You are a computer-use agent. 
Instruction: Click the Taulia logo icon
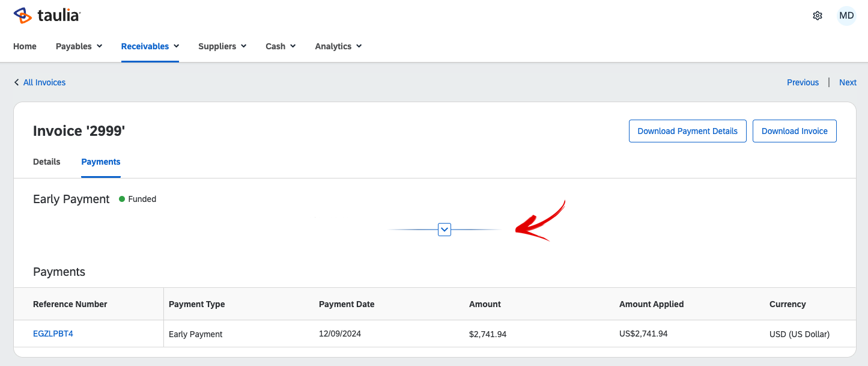22,16
